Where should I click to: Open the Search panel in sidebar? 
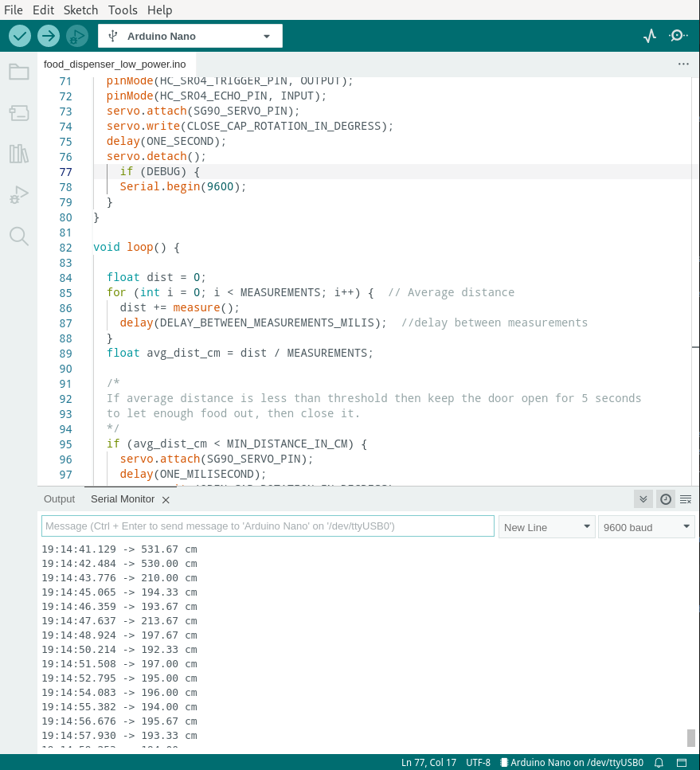pyautogui.click(x=18, y=236)
